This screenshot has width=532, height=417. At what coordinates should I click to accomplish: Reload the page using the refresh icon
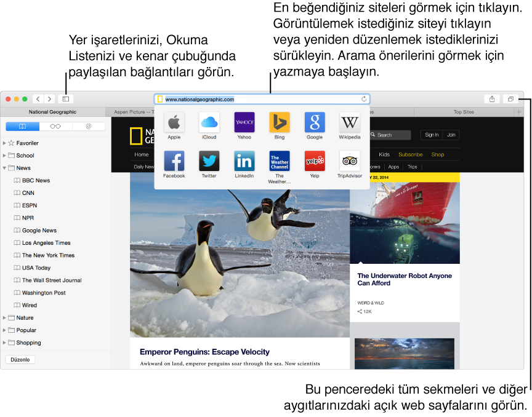364,99
